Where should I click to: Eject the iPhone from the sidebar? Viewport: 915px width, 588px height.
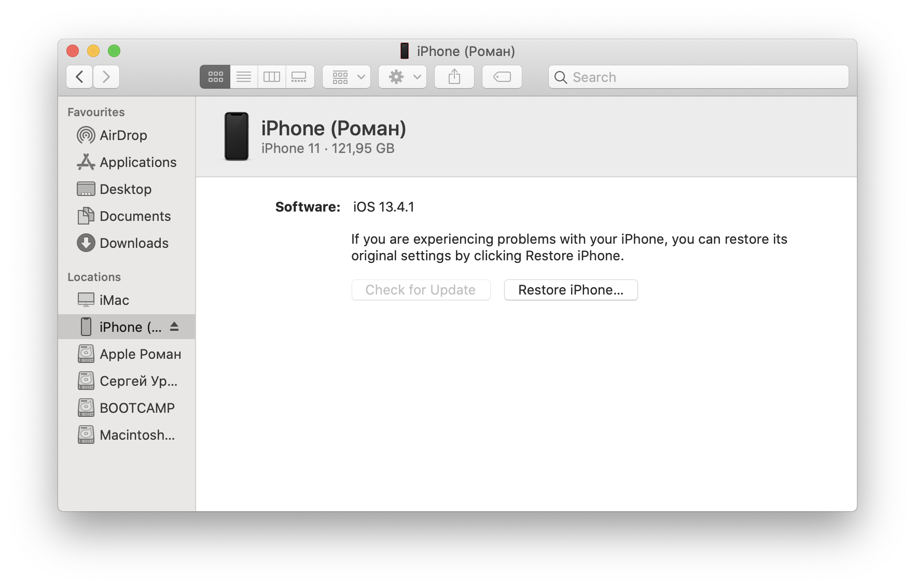[174, 327]
